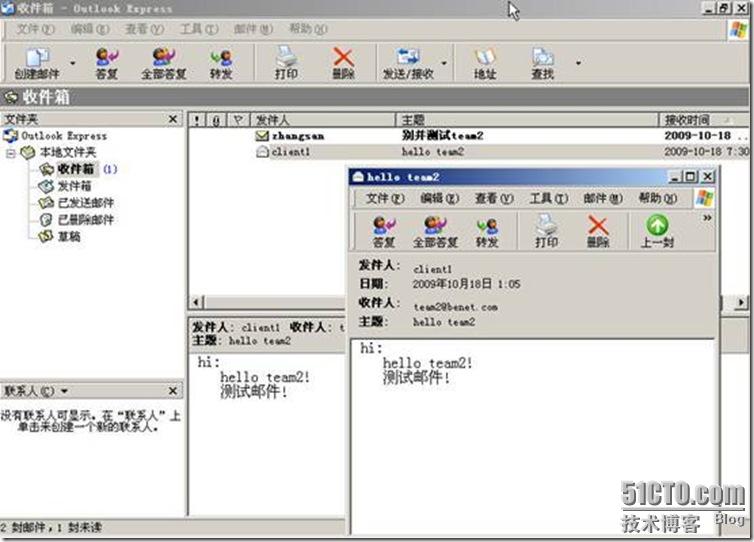This screenshot has width=754, height=542.
Task: Select Outlook Express root in folder tree
Action: (x=63, y=136)
